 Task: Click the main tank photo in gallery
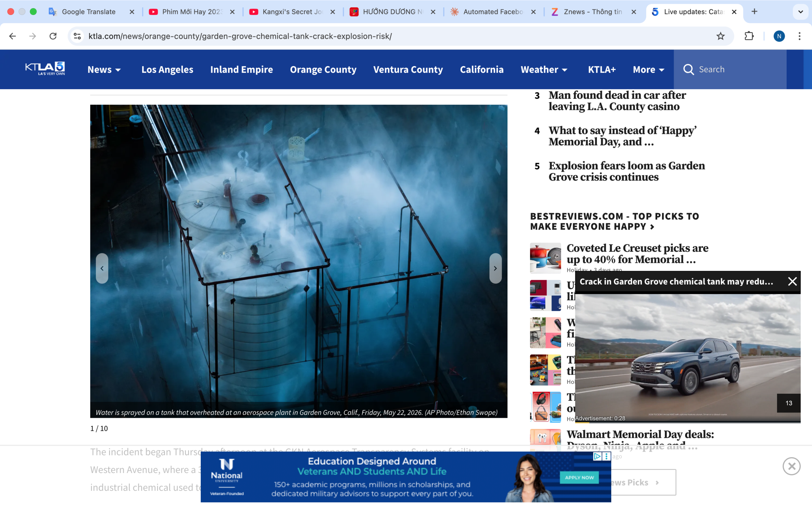pyautogui.click(x=298, y=261)
